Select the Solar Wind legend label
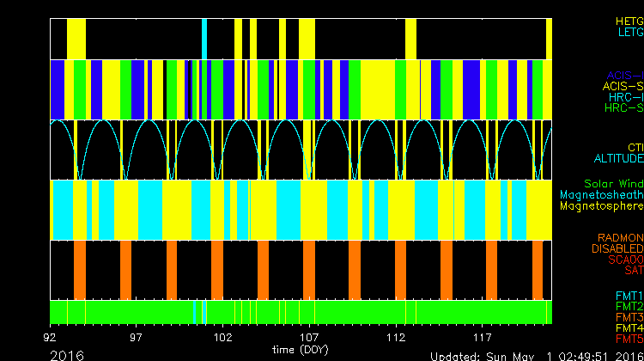Image resolution: width=644 pixels, height=361 pixels. [x=613, y=184]
